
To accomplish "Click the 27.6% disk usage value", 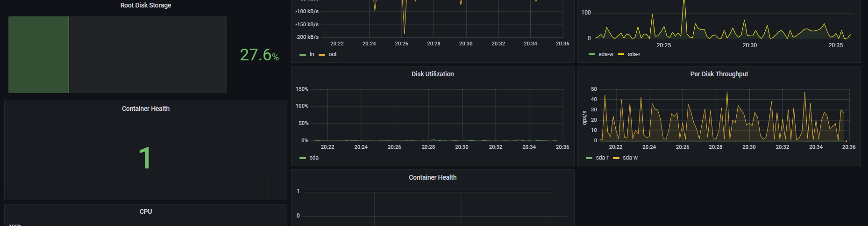I will (259, 55).
